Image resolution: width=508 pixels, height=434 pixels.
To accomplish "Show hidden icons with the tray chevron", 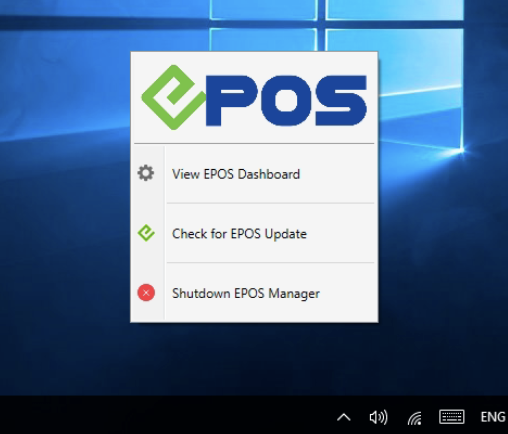I will [344, 417].
